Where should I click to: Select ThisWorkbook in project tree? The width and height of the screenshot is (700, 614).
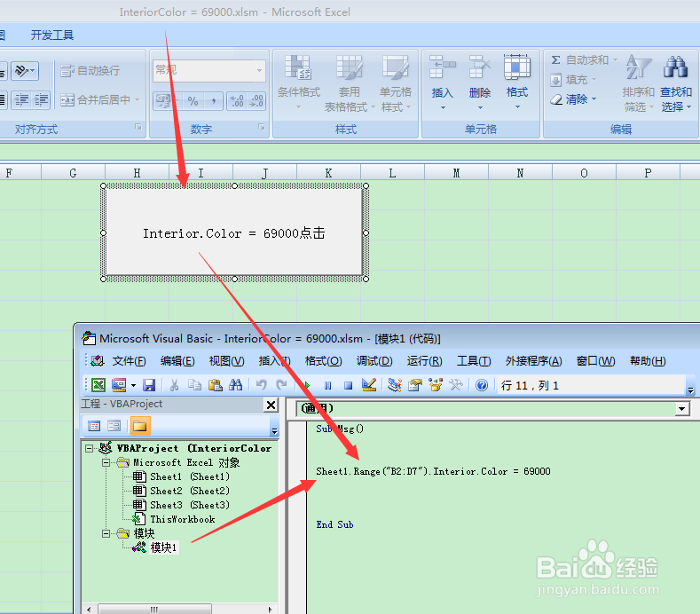[x=182, y=519]
